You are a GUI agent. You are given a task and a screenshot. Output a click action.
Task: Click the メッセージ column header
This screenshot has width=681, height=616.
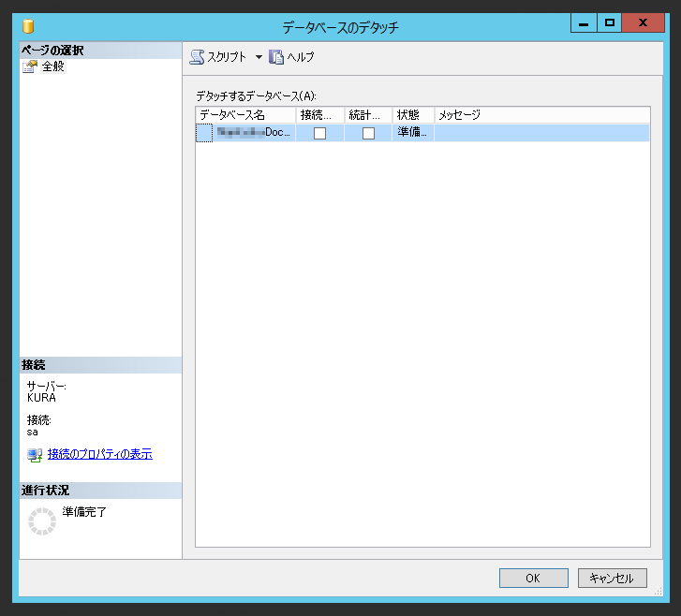click(542, 115)
